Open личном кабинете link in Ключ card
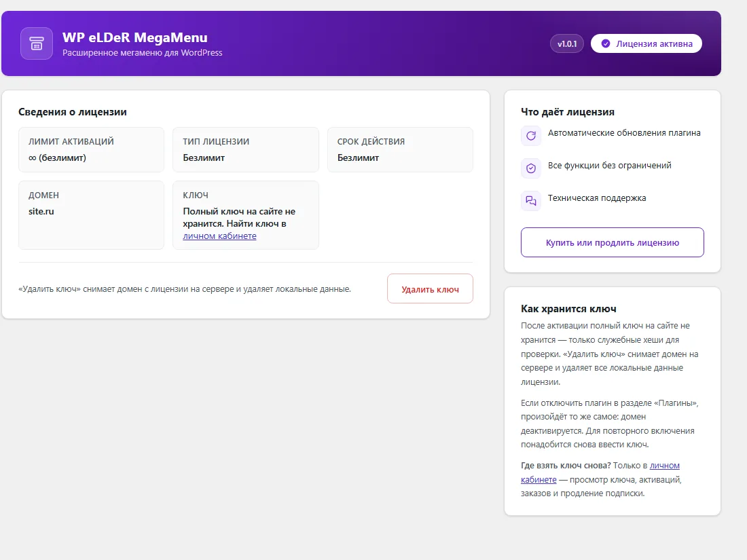This screenshot has width=747, height=560. [x=219, y=236]
